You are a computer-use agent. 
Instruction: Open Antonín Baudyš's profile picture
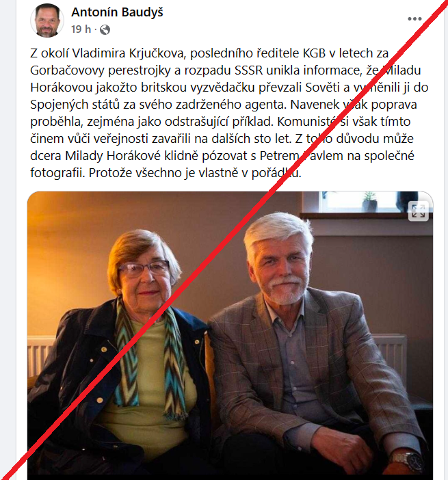(x=47, y=21)
